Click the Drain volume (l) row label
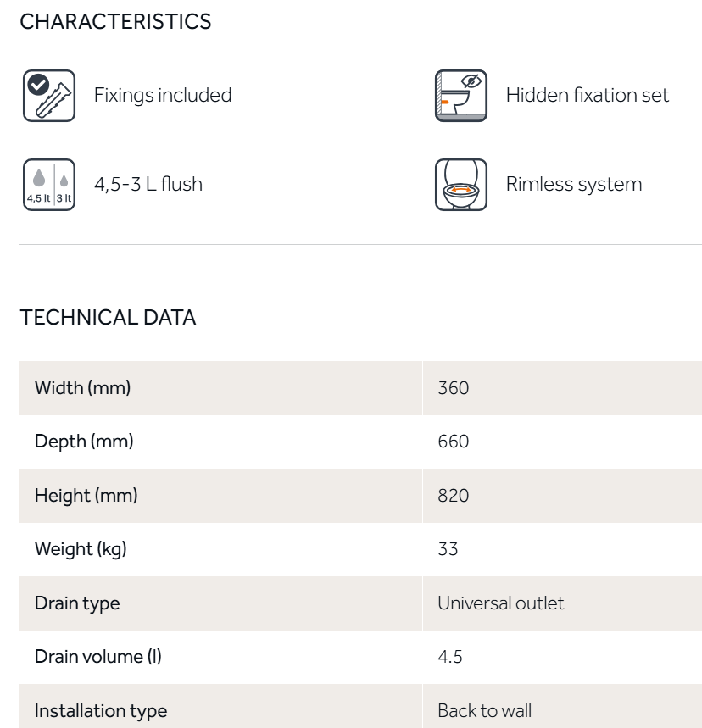 (97, 657)
